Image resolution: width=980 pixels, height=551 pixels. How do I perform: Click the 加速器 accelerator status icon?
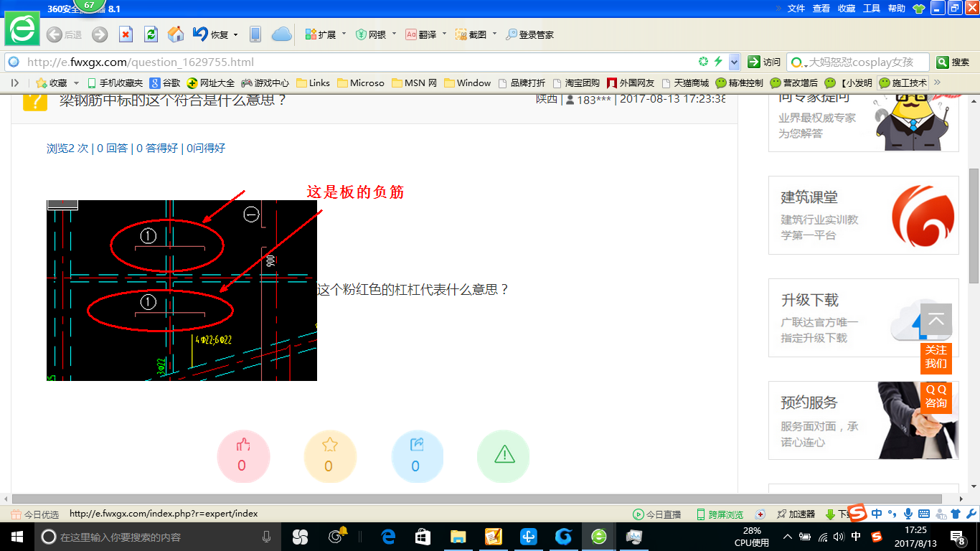click(796, 514)
